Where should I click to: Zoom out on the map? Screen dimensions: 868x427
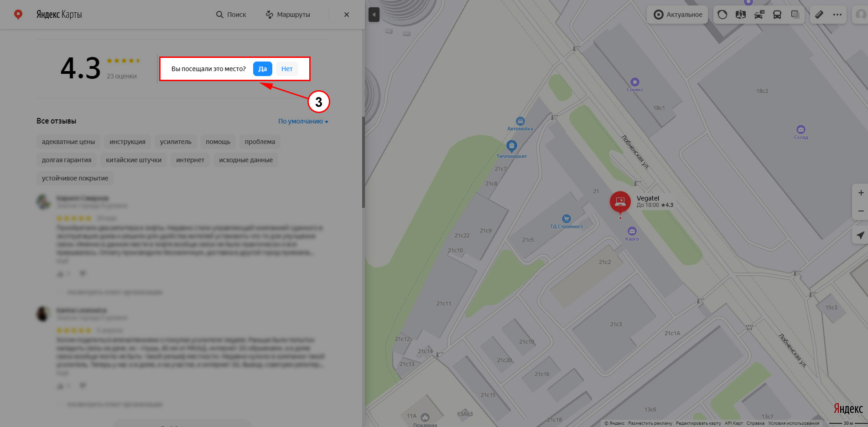tap(861, 211)
